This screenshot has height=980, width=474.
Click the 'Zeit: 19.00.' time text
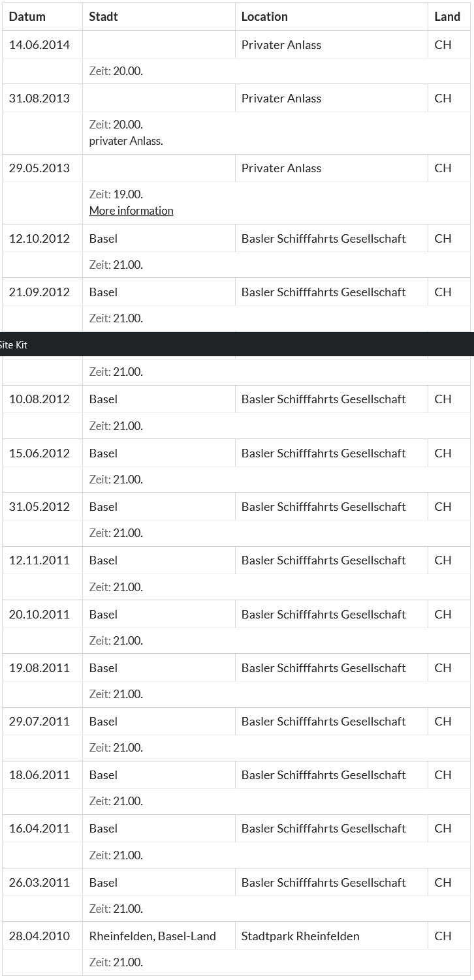(x=116, y=194)
